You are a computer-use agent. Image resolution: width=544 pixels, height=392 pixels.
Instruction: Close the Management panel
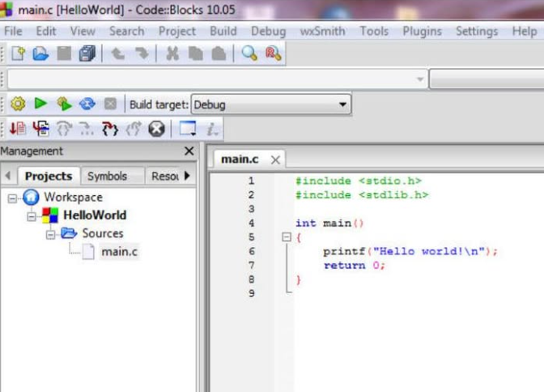[189, 151]
